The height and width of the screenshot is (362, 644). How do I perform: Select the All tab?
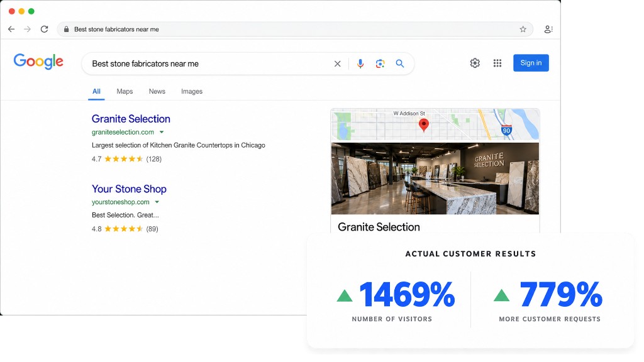pyautogui.click(x=96, y=92)
